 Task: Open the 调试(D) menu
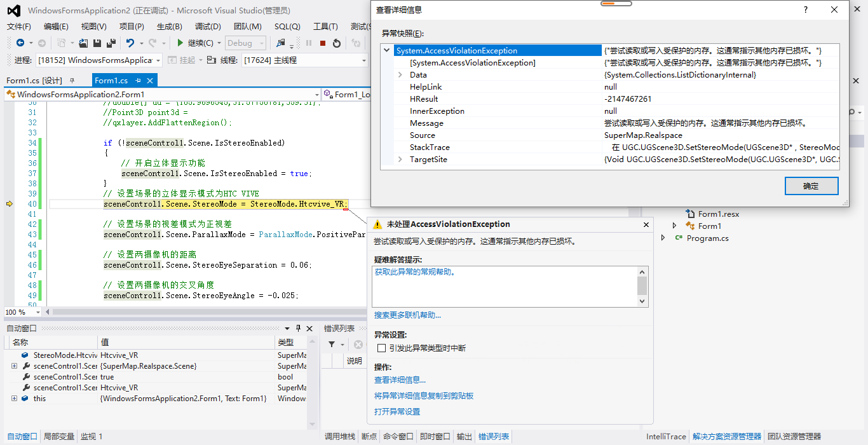pos(208,27)
